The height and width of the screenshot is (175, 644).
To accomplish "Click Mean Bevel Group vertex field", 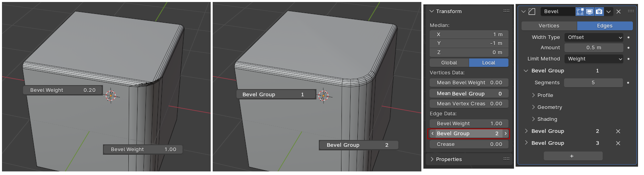I will [x=469, y=93].
